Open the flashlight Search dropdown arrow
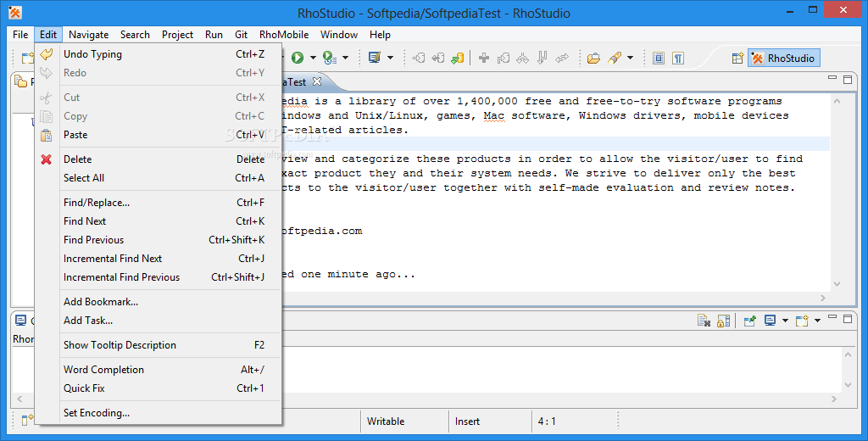868x441 pixels. point(630,58)
